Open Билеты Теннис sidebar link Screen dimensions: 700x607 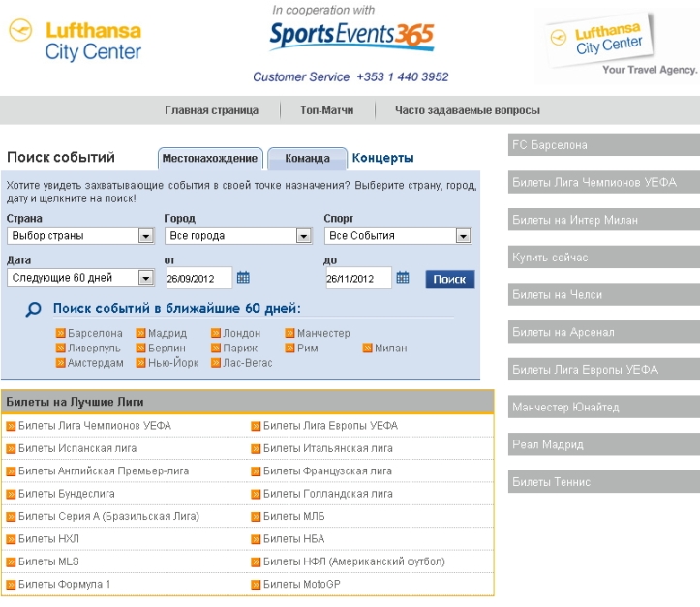[604, 482]
